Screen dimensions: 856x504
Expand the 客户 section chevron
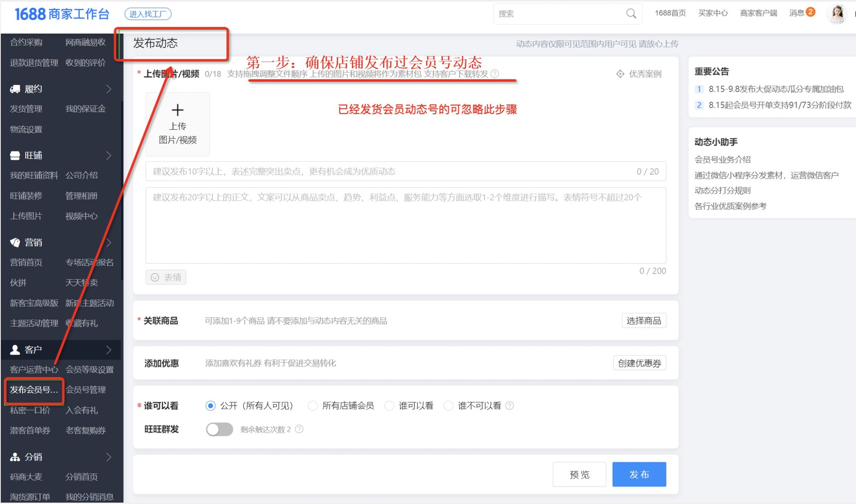coord(109,350)
